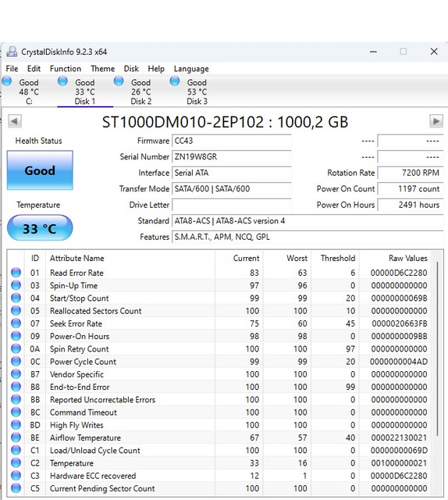The width and height of the screenshot is (448, 500).
Task: Click the status orb for Reported Uncorrectable Errors
Action: point(16,399)
